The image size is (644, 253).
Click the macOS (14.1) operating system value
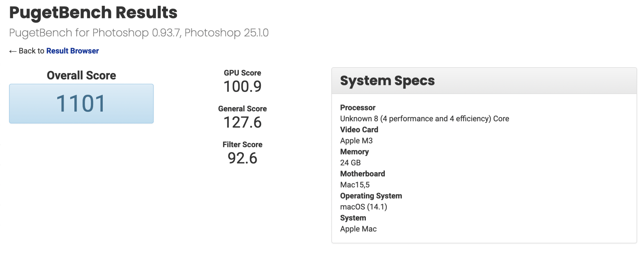point(364,207)
